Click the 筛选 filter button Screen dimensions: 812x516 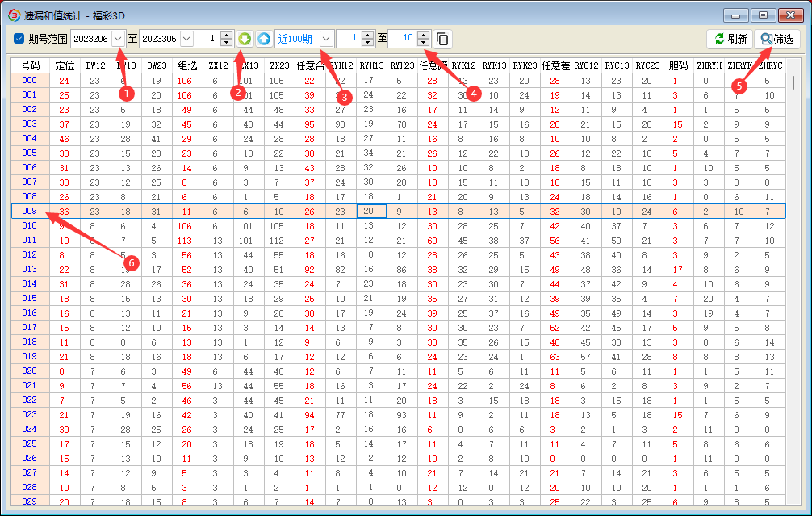tap(776, 39)
